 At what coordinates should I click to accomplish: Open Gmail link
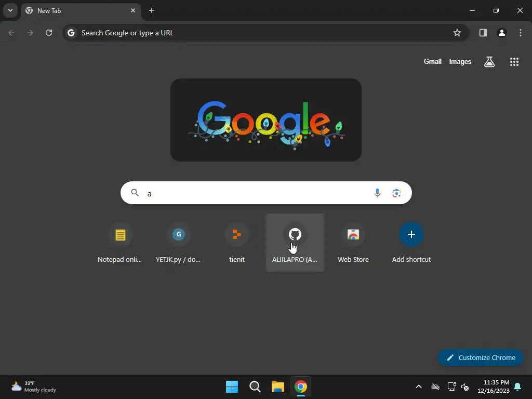(x=433, y=61)
